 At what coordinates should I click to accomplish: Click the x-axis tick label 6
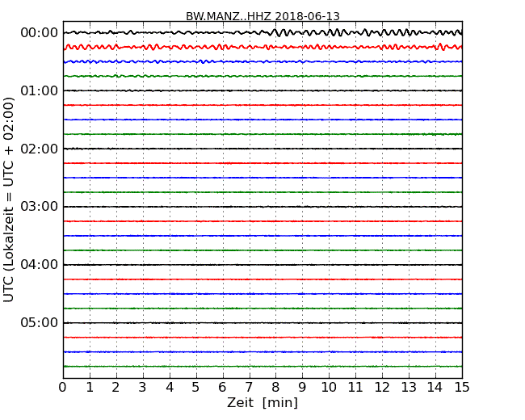tap(222, 388)
